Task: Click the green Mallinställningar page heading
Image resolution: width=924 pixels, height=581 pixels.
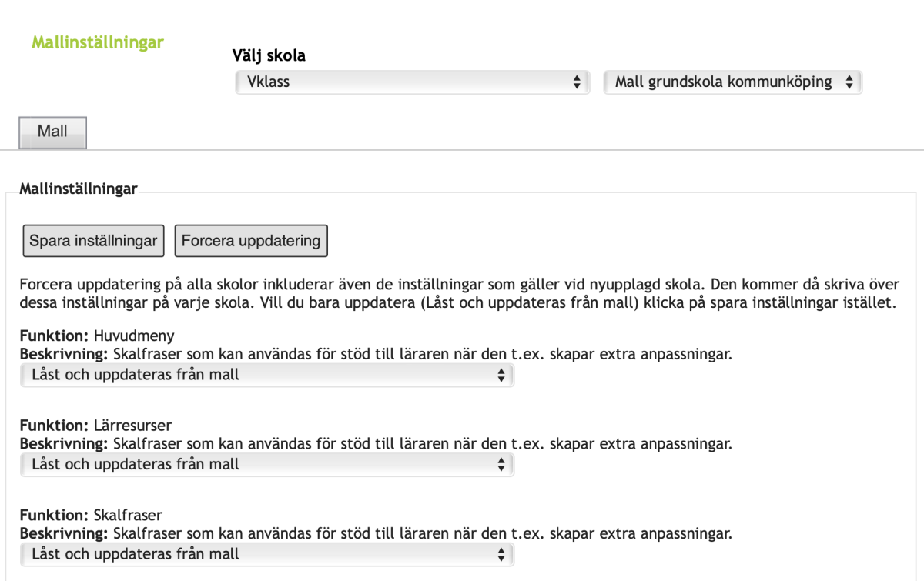Action: (98, 42)
